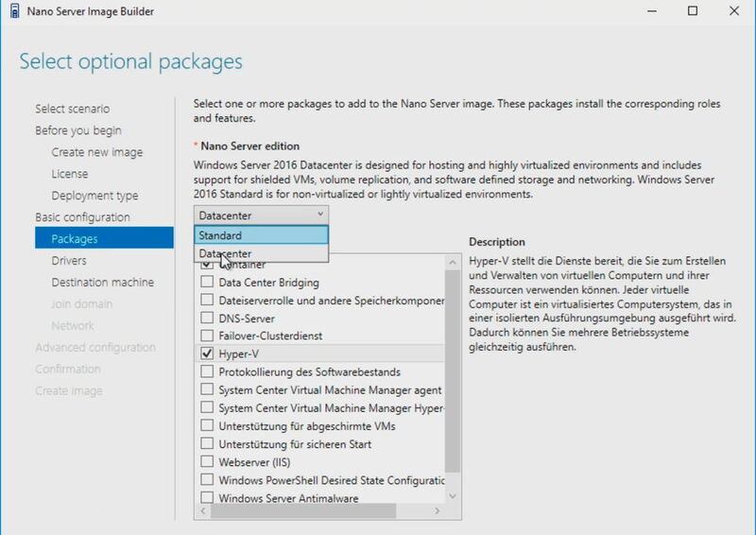Check Protokollierung des Softwarebestands
This screenshot has height=535, width=756.
(207, 371)
